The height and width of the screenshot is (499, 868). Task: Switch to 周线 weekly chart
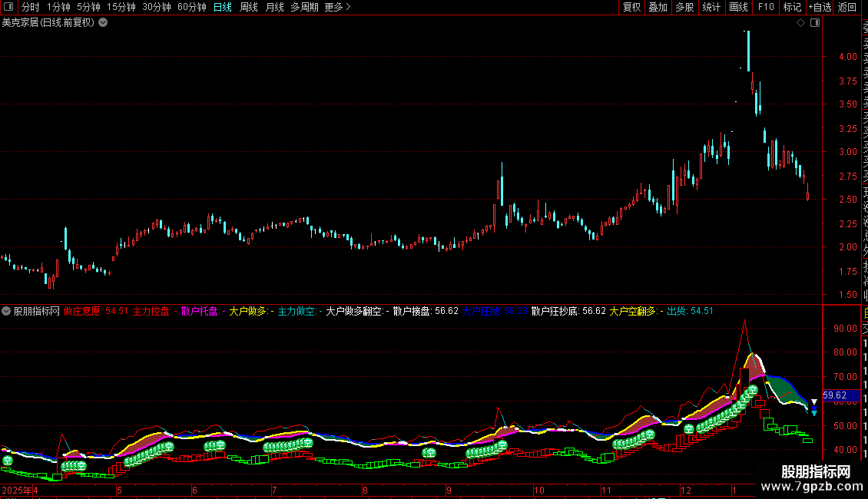pos(249,7)
